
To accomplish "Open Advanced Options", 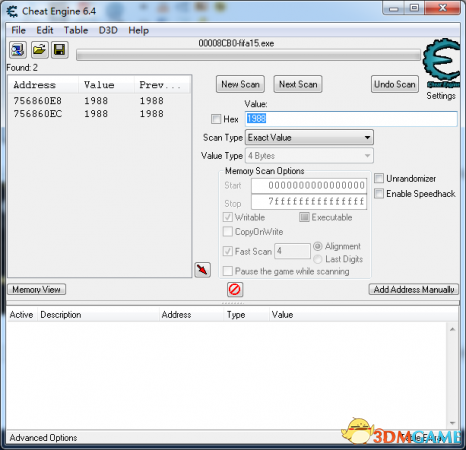I will (43, 438).
